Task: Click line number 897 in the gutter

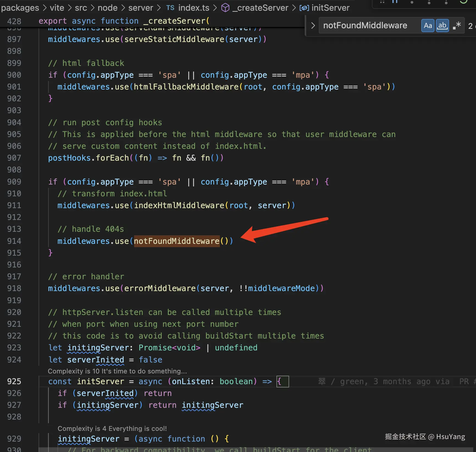Action: [14, 39]
